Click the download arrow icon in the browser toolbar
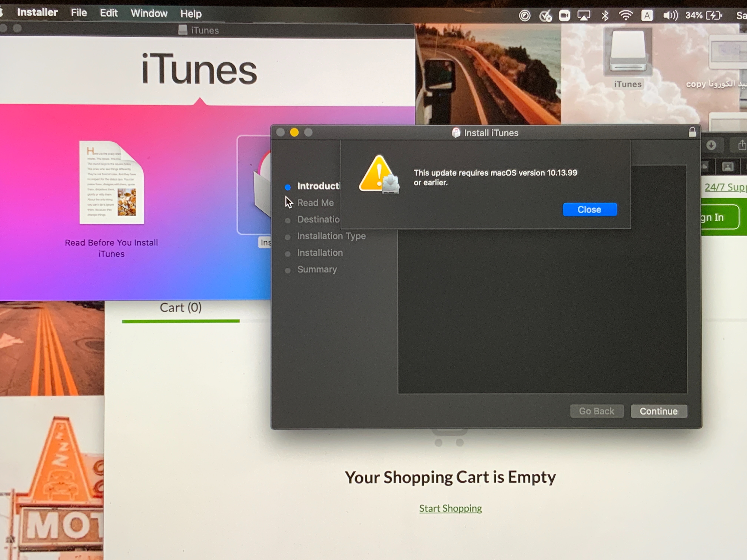747x560 pixels. 711,146
